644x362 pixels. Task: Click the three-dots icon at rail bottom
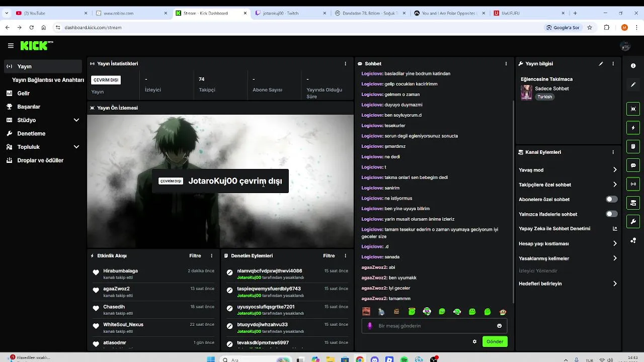point(633,240)
